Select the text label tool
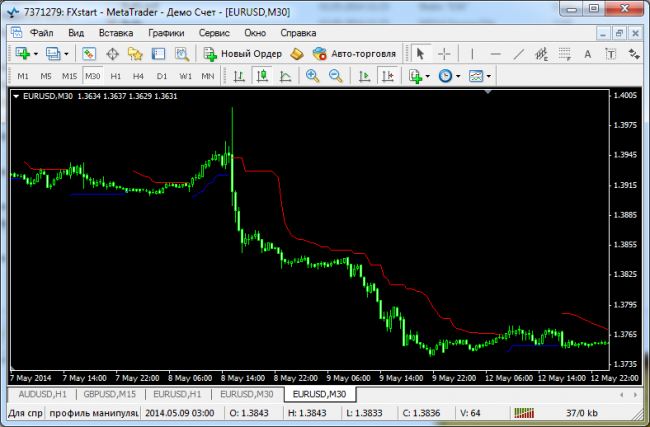Viewport: 650px width, 427px height. pyautogui.click(x=587, y=53)
